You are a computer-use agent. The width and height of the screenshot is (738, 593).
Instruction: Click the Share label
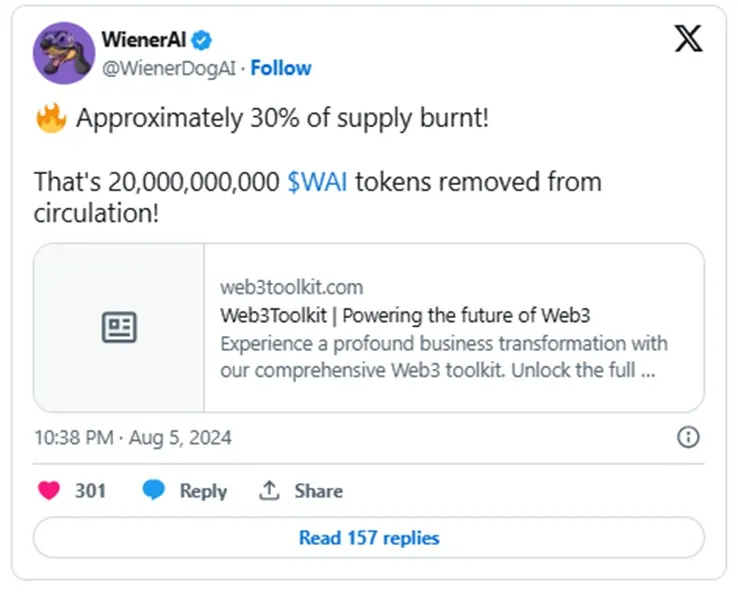pyautogui.click(x=318, y=491)
